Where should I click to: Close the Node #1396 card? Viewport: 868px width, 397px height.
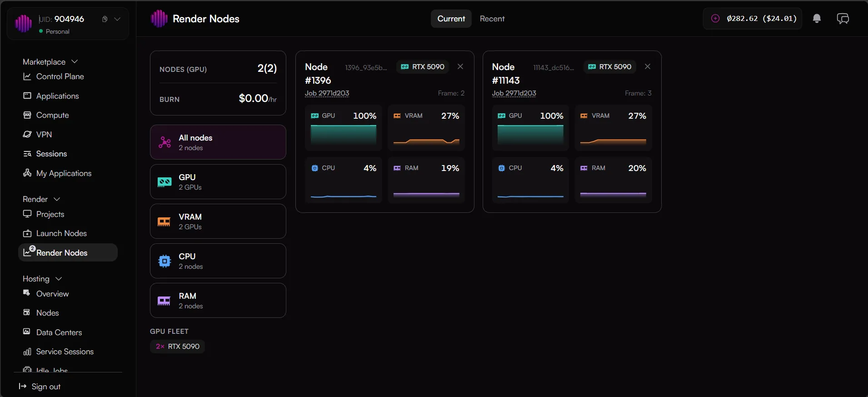460,66
